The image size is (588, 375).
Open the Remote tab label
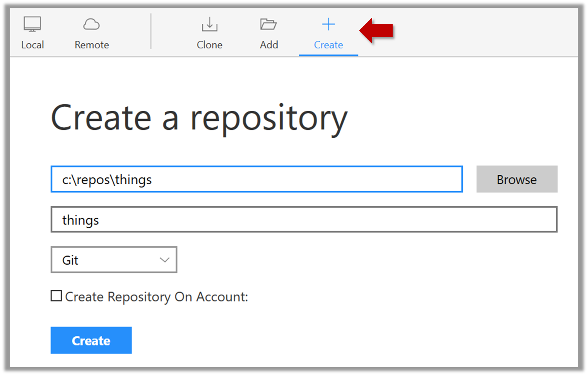[92, 45]
